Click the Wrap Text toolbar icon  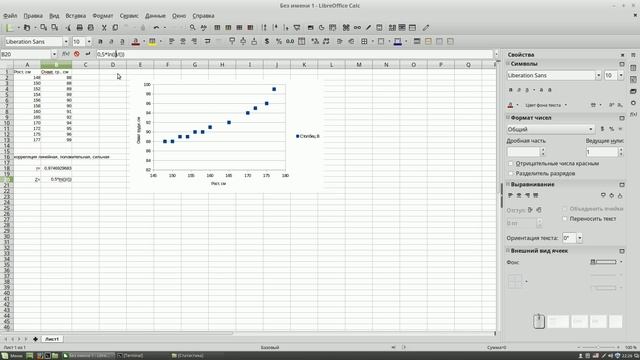click(x=207, y=41)
